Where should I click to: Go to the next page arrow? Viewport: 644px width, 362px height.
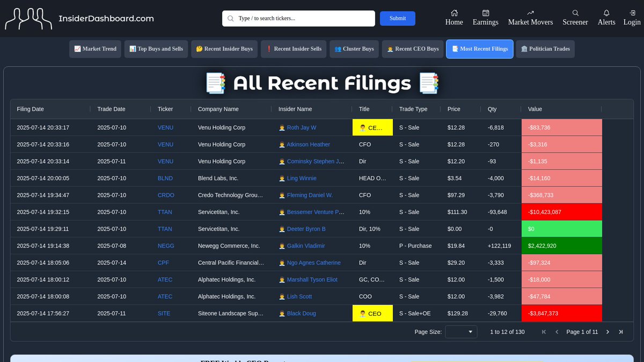click(608, 332)
